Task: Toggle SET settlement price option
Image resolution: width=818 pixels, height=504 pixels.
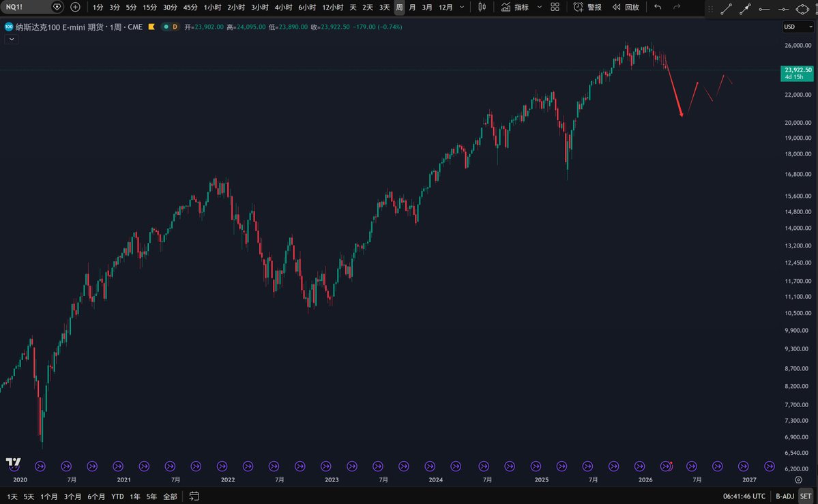Action: [805, 496]
